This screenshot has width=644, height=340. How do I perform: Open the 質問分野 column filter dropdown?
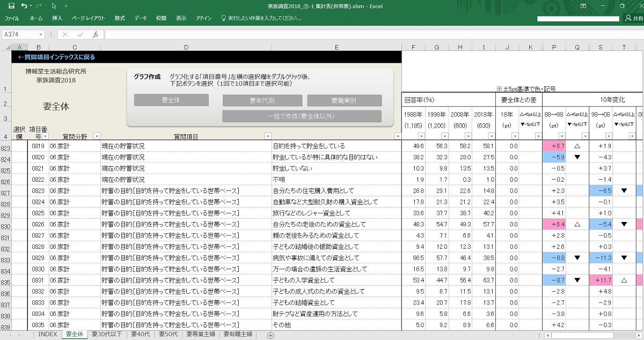point(97,136)
